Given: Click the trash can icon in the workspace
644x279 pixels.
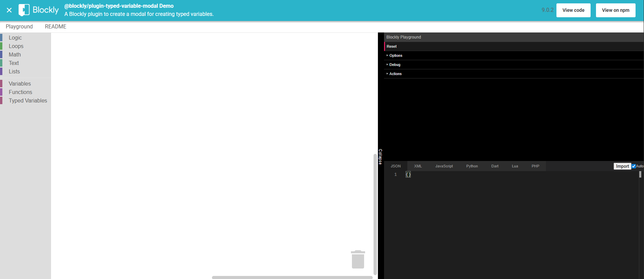Looking at the screenshot, I should (358, 259).
